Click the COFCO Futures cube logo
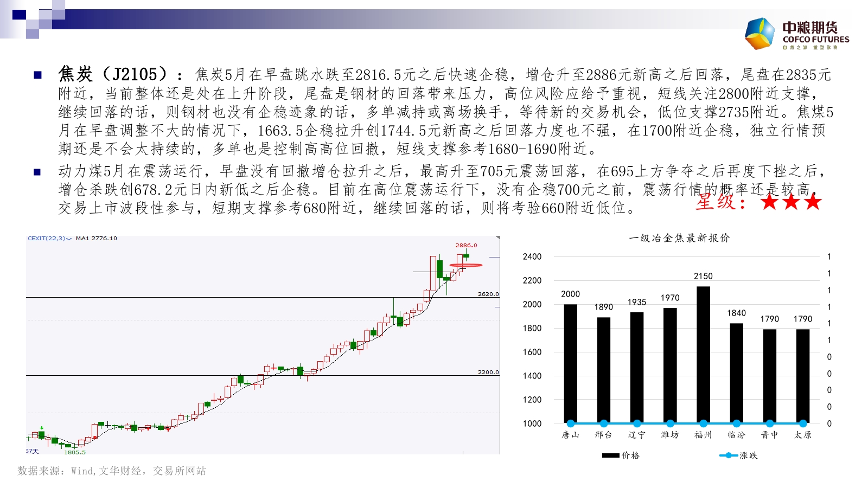 tap(760, 33)
